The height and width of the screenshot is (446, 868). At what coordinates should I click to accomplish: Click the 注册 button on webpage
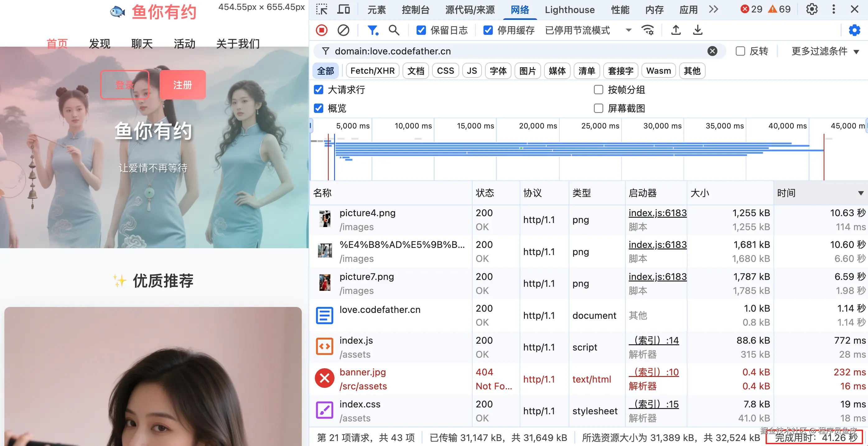[182, 85]
